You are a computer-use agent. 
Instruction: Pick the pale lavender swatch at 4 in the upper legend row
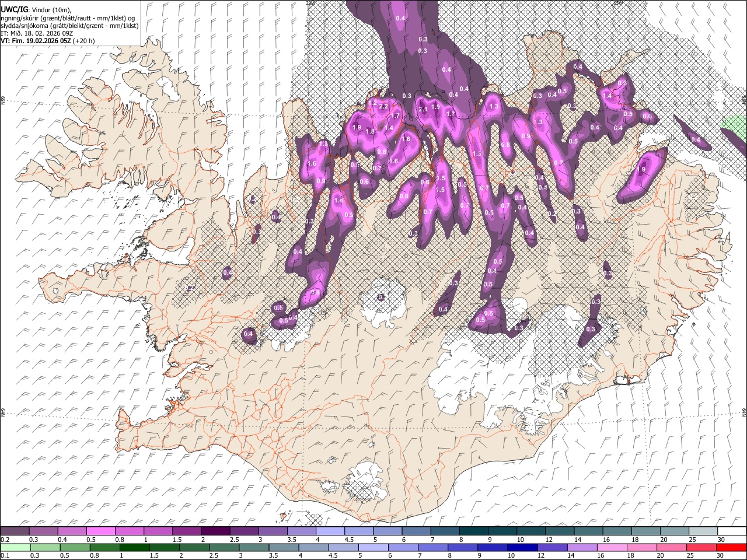[x=330, y=531]
